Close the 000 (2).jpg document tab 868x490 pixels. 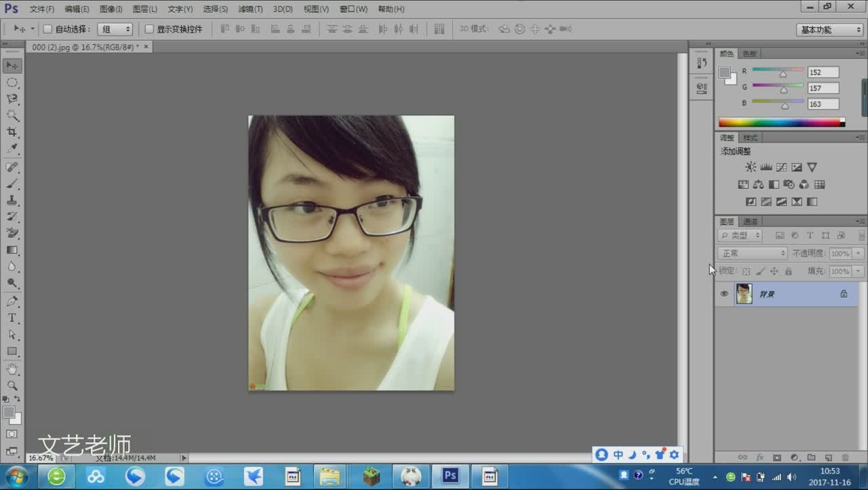[146, 47]
